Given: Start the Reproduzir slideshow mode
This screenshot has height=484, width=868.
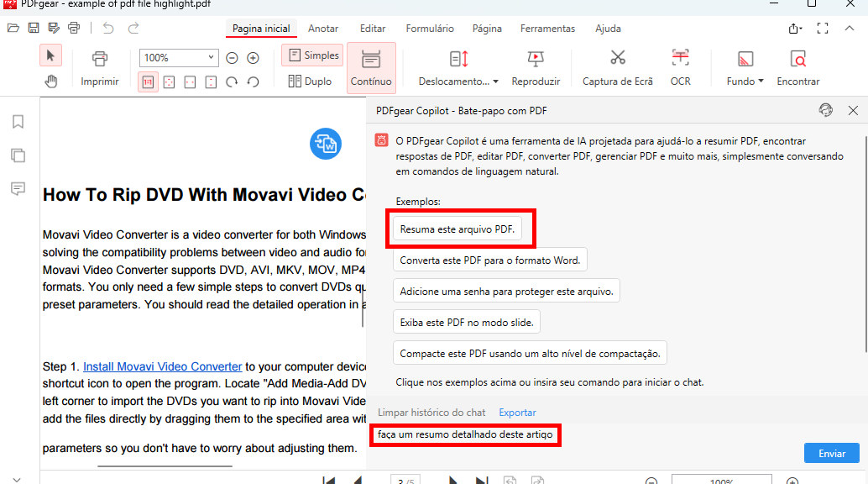Looking at the screenshot, I should click(x=536, y=68).
